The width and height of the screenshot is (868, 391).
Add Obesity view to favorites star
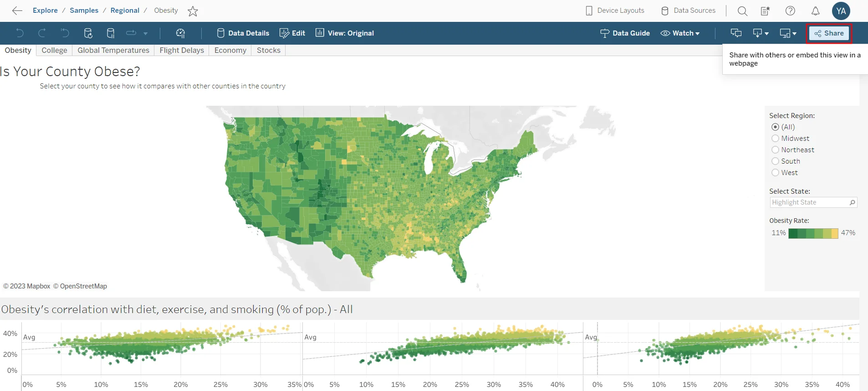193,11
